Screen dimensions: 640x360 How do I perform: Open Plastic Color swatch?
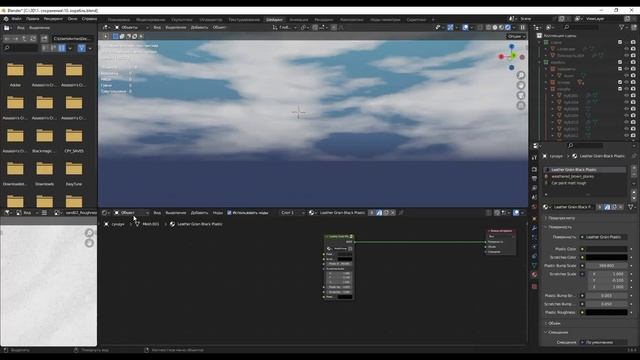(607, 249)
